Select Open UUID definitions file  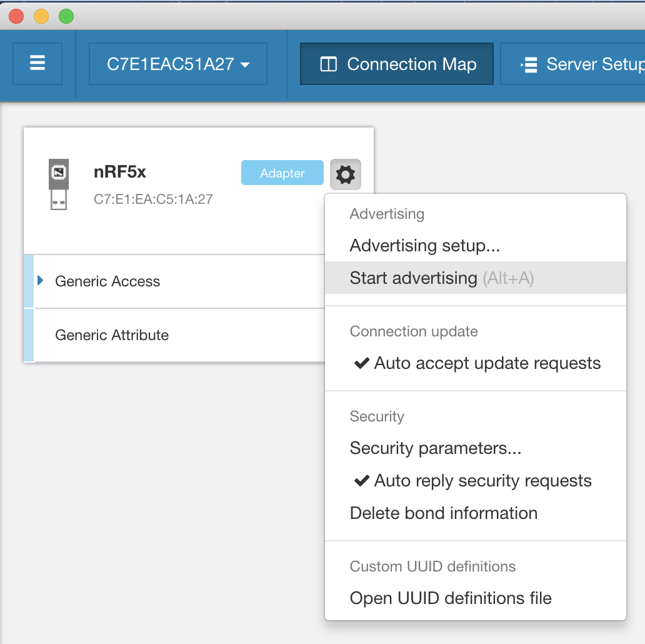pos(451,598)
